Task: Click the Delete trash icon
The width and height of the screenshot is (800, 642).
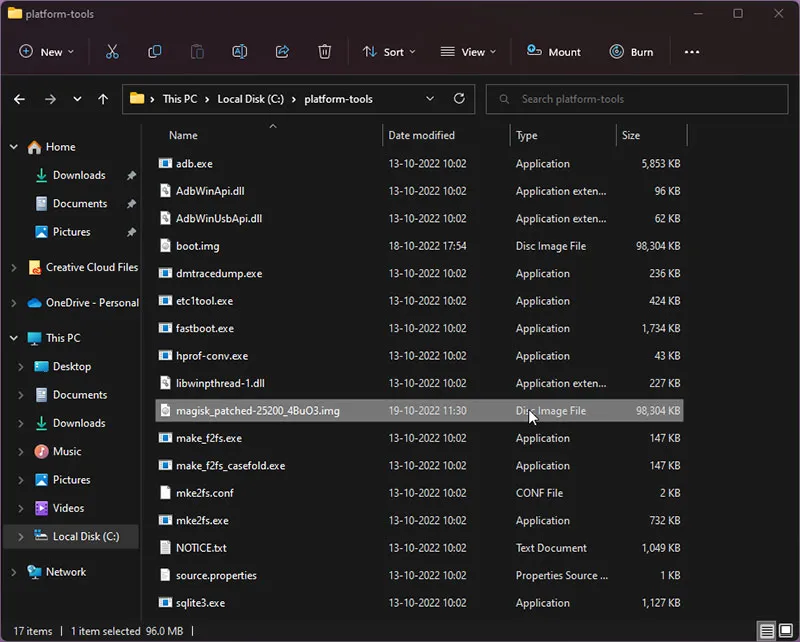Action: tap(325, 52)
